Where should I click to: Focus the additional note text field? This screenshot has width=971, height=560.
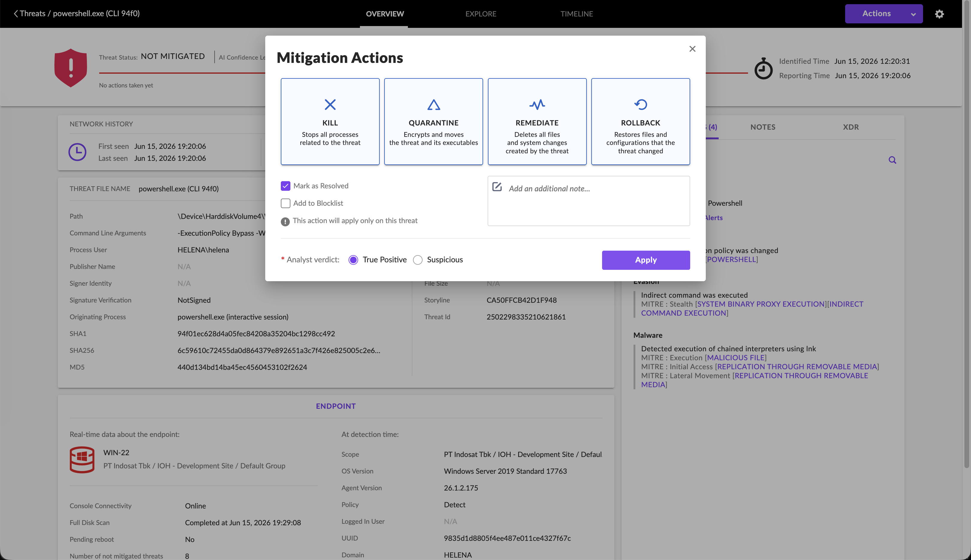click(x=589, y=201)
